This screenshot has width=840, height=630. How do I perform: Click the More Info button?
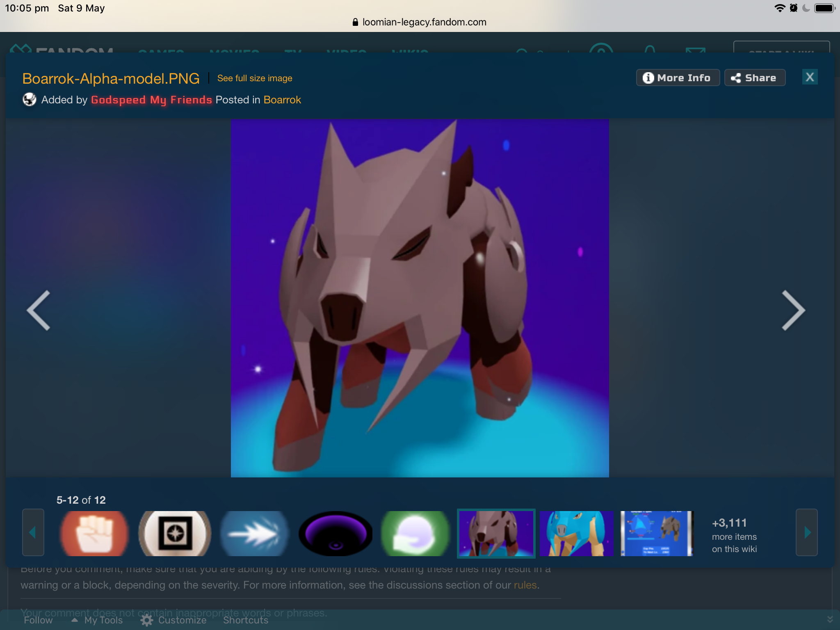(x=678, y=78)
